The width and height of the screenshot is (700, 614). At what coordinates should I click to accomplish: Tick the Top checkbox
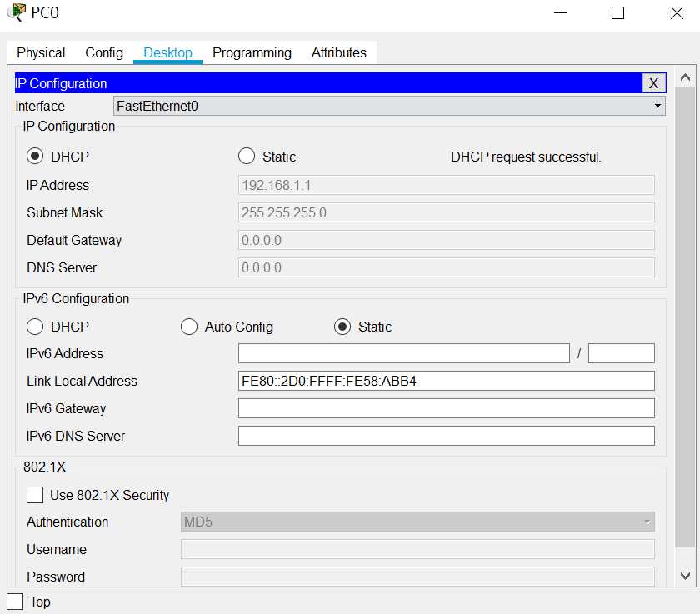pos(15,602)
